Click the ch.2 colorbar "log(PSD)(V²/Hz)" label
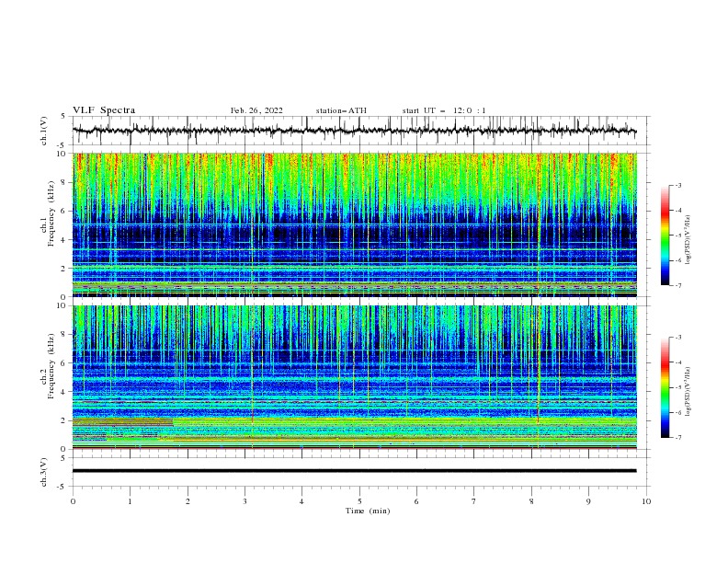The height and width of the screenshot is (563, 728). pos(688,391)
